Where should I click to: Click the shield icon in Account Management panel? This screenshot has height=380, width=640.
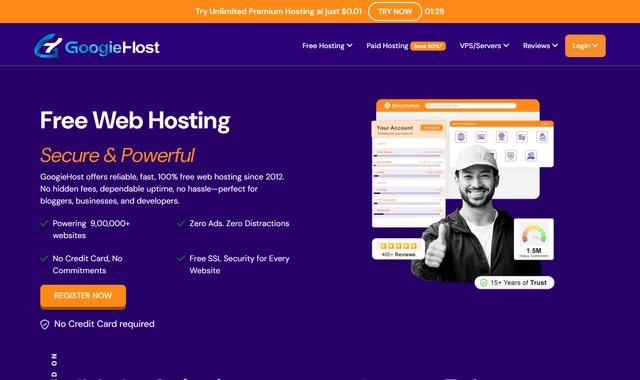(511, 156)
